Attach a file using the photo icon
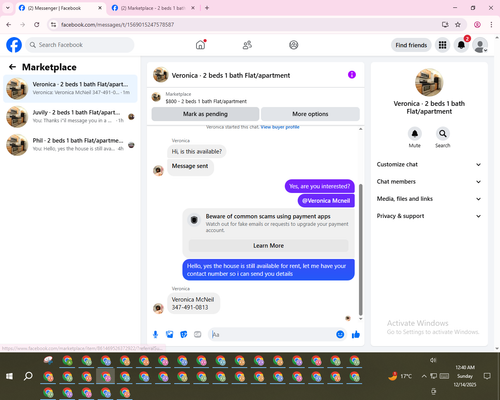 click(x=170, y=334)
